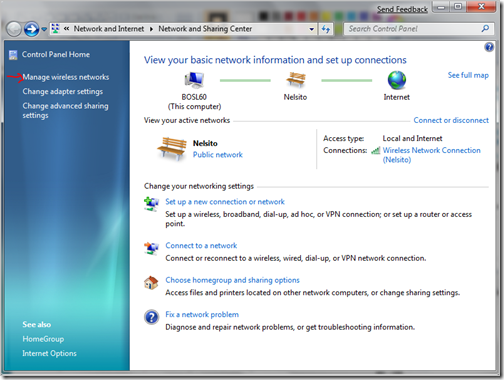The image size is (504, 380).
Task: Open the address bar dropdown arrow
Action: [x=311, y=29]
